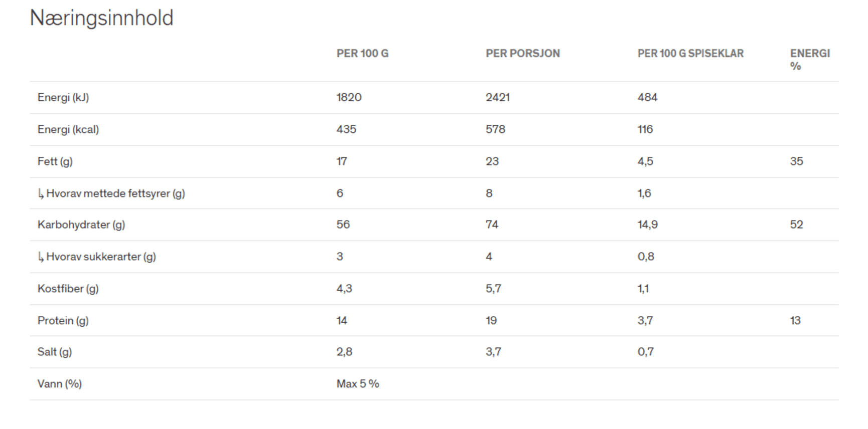The image size is (868, 429).
Task: Select the PER 100 G column header
Action: click(x=362, y=53)
